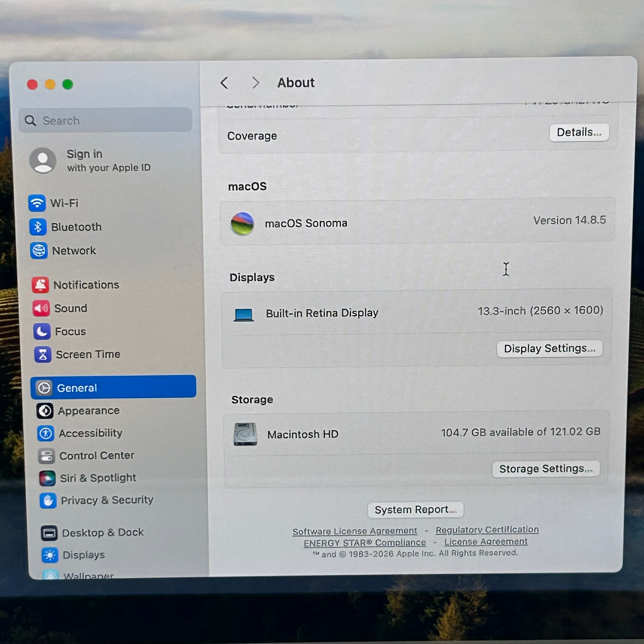
Task: Open the Software License Agreement link
Action: click(x=355, y=531)
